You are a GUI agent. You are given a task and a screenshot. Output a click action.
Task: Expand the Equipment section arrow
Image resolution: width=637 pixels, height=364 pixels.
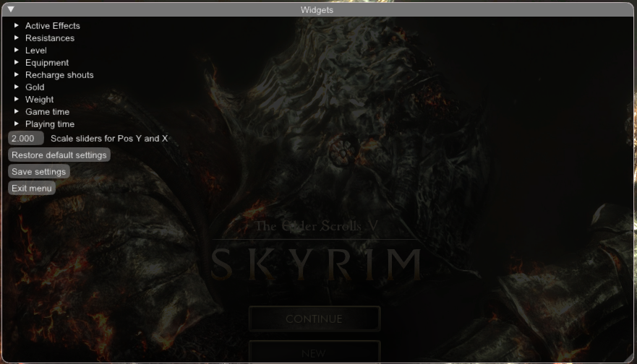(16, 62)
